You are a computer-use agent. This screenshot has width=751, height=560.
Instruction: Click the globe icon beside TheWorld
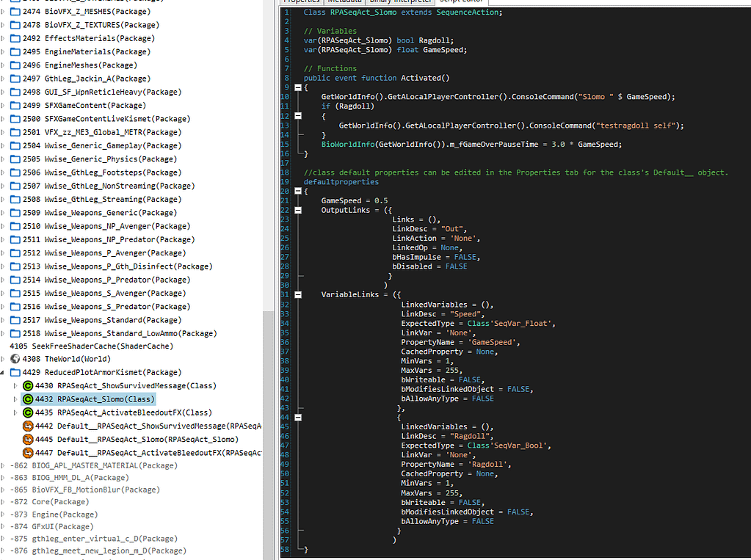click(x=15, y=360)
